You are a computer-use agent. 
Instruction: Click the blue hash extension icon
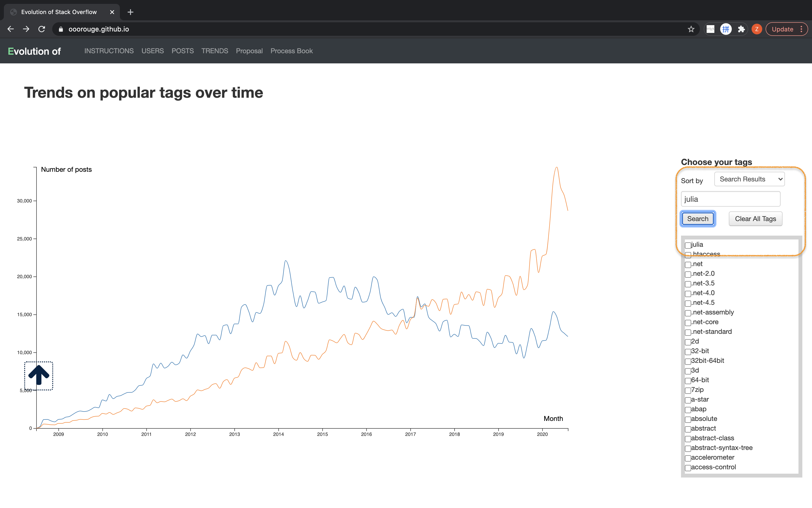point(726,29)
